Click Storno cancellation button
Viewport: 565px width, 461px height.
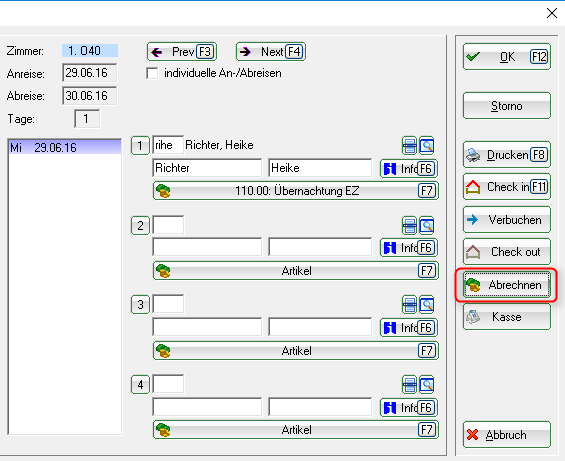[507, 106]
